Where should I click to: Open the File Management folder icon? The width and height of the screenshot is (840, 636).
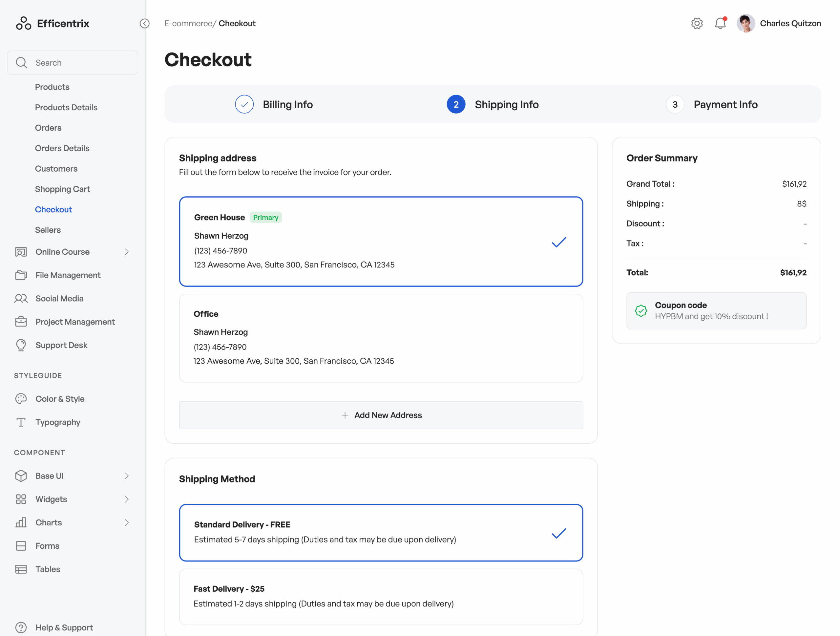[x=21, y=275]
